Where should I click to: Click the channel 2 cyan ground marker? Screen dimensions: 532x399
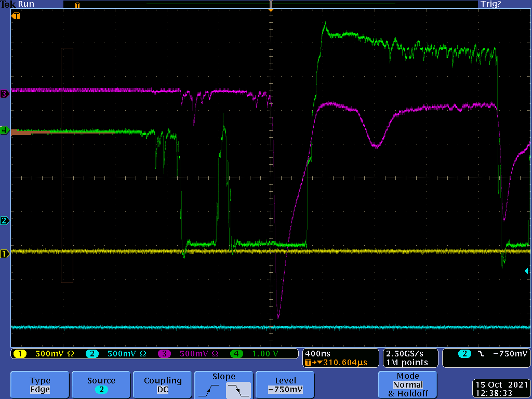click(5, 221)
